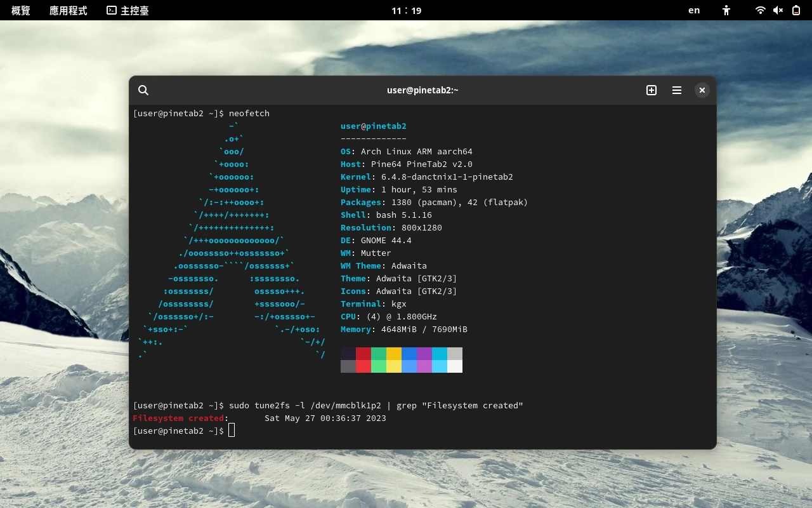Expand the 'en' input source selector
Viewport: 812px width, 508px height.
point(694,10)
